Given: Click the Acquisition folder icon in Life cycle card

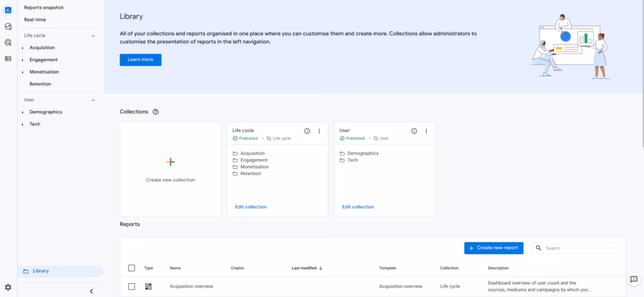Looking at the screenshot, I should coord(235,154).
